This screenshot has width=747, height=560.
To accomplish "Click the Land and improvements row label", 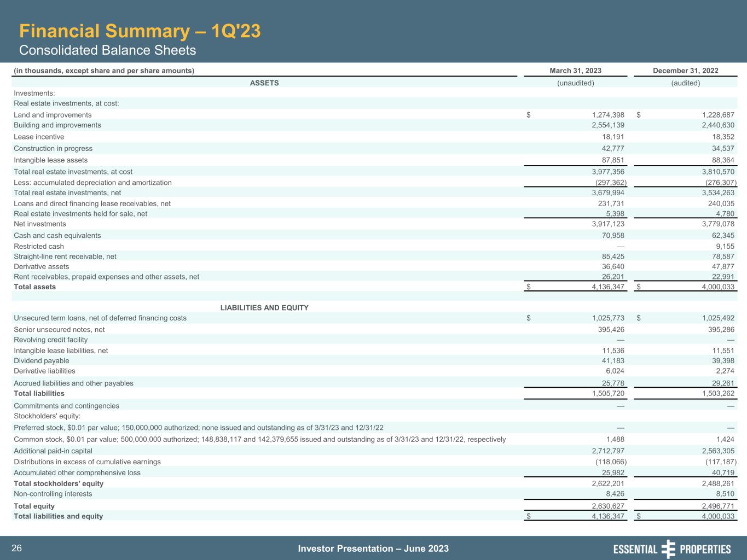I will 53,115.
